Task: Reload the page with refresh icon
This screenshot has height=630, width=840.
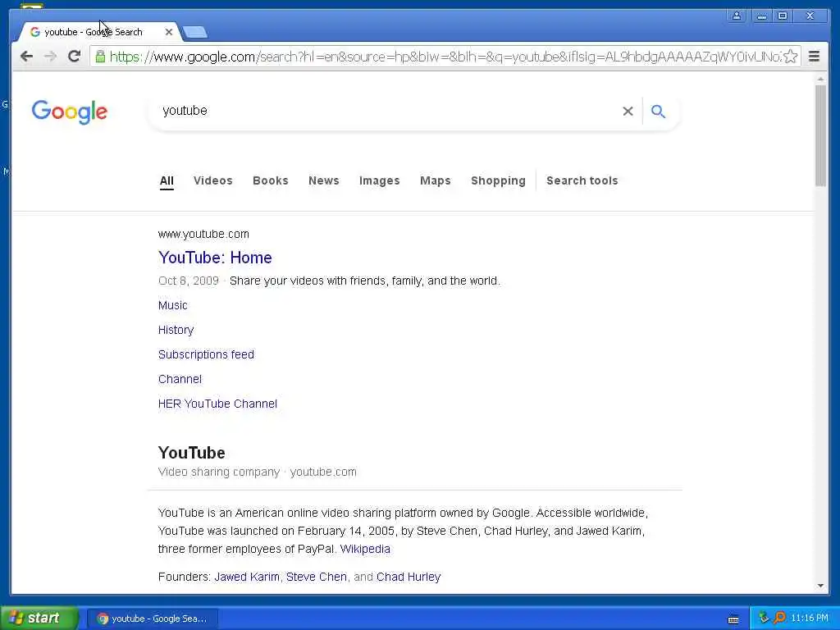Action: (75, 56)
